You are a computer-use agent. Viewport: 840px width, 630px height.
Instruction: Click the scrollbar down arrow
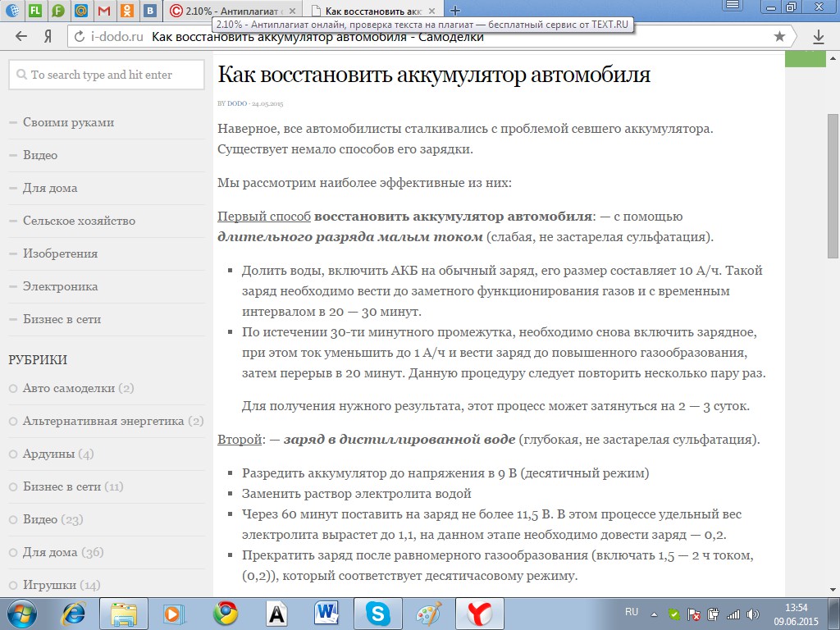coord(833,590)
